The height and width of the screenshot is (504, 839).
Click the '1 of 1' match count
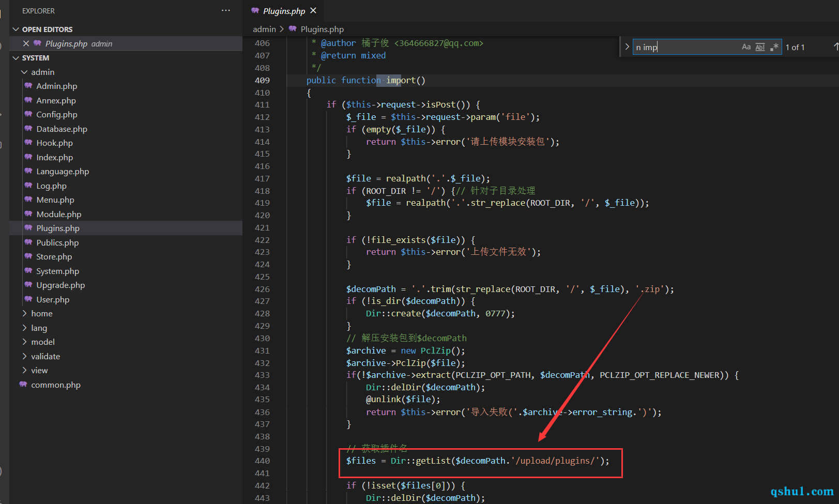(x=795, y=47)
